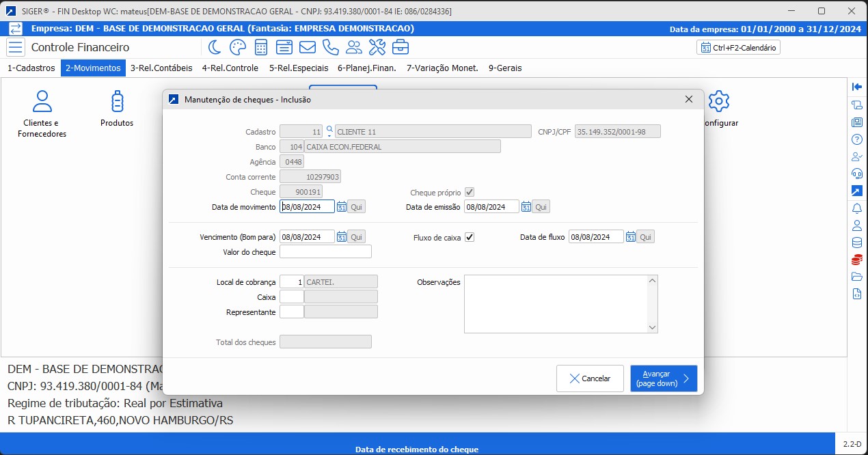Click the Cancelar button
Image resolution: width=868 pixels, height=455 pixels.
coord(590,378)
